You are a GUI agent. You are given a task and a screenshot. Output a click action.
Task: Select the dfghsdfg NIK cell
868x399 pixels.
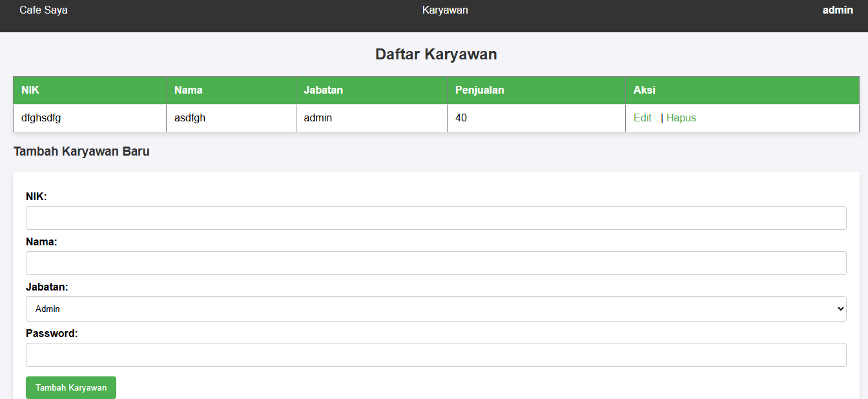(41, 118)
